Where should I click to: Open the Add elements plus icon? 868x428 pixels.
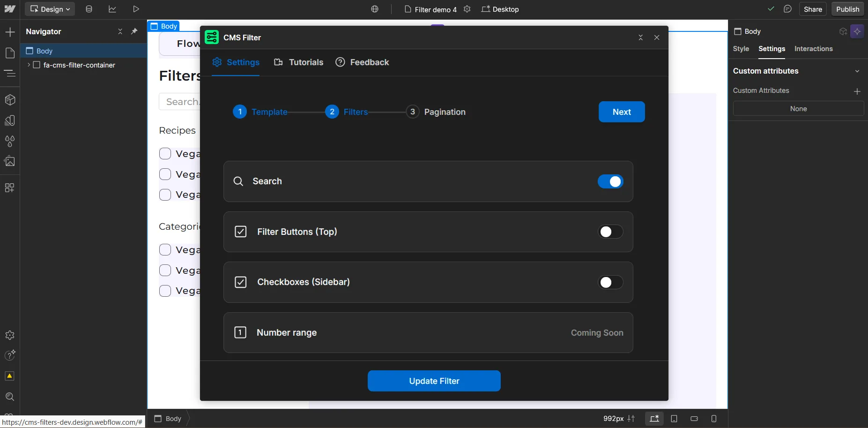pos(10,32)
